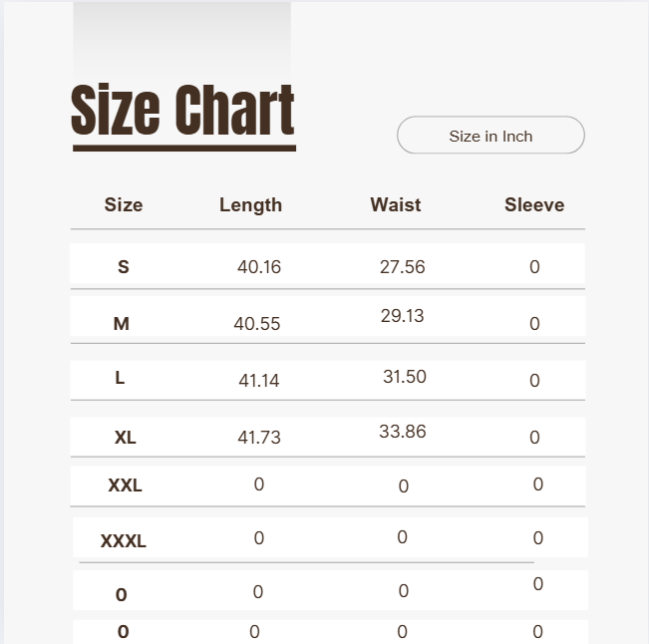Select the Sleeve column header
Screen dimensions: 649x644
534,205
